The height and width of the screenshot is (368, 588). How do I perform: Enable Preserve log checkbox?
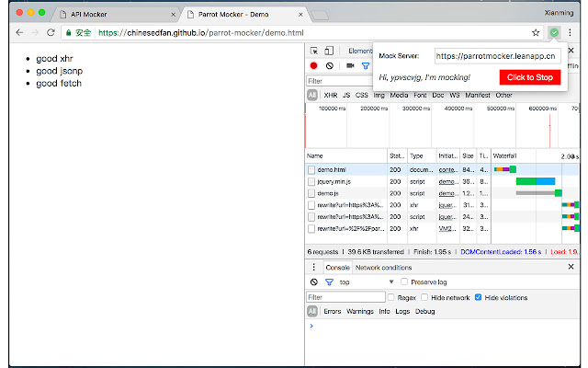point(404,282)
